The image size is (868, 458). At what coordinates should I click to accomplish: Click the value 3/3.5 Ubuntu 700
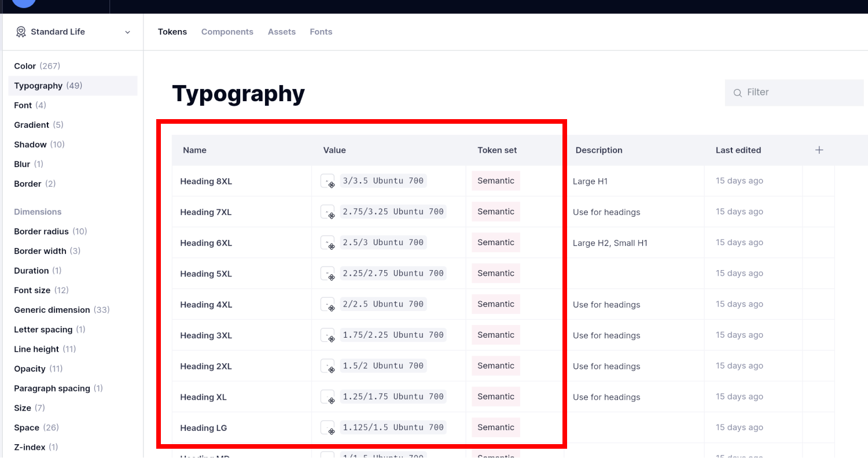pos(383,181)
